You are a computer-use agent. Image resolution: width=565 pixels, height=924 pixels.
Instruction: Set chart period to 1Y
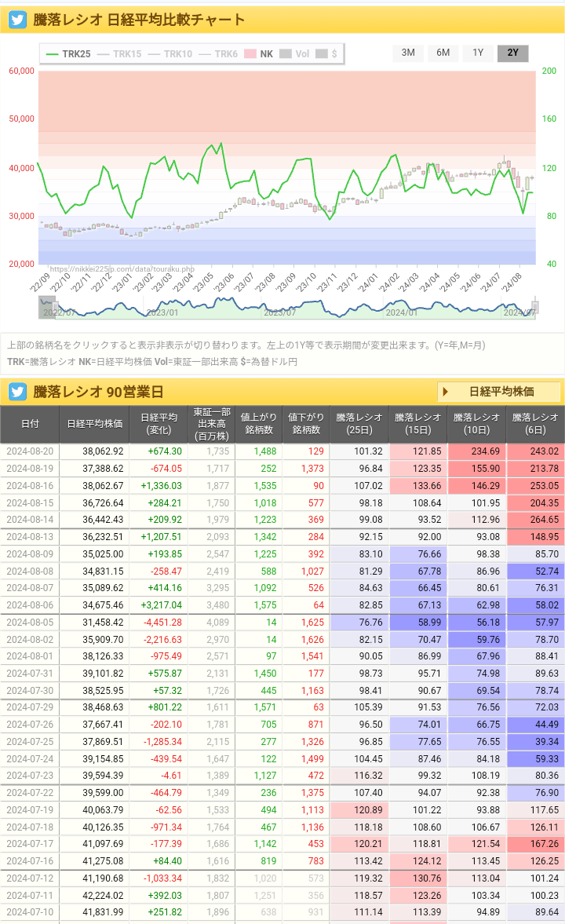pyautogui.click(x=478, y=53)
